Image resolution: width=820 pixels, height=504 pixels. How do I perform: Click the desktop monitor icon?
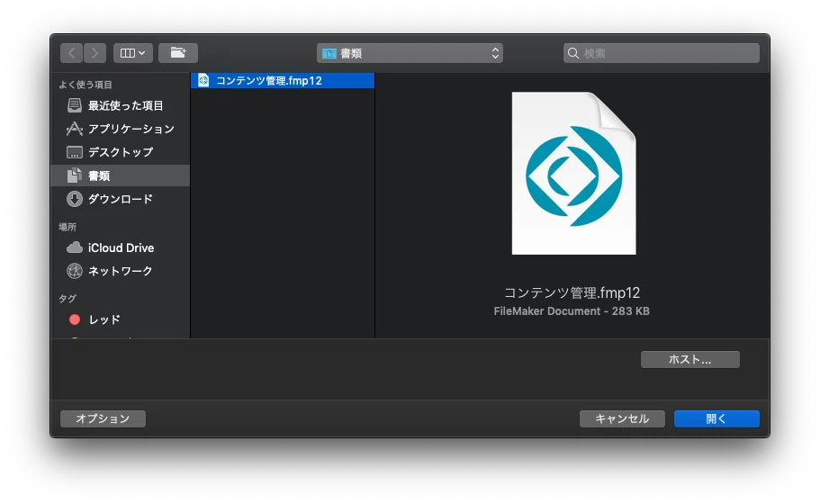coord(75,152)
